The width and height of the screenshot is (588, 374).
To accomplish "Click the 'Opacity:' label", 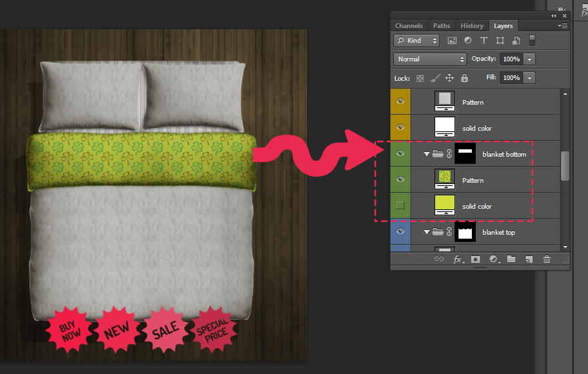I will (x=483, y=59).
